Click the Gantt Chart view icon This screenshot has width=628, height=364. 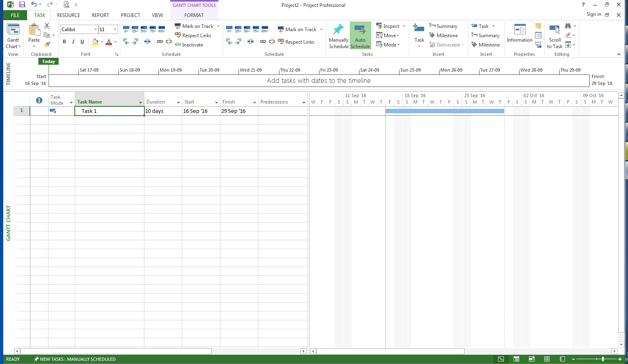[13, 31]
